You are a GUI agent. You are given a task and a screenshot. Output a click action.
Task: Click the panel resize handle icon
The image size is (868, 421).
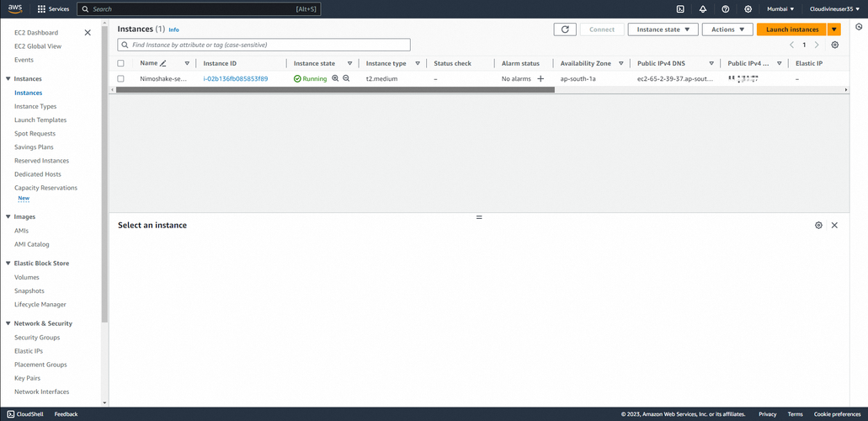[479, 217]
